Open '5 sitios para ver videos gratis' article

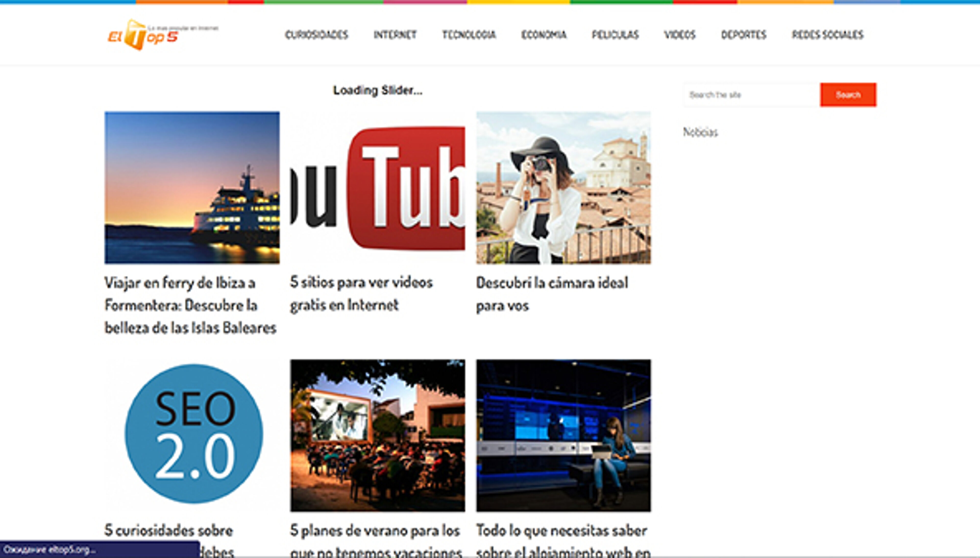[362, 293]
